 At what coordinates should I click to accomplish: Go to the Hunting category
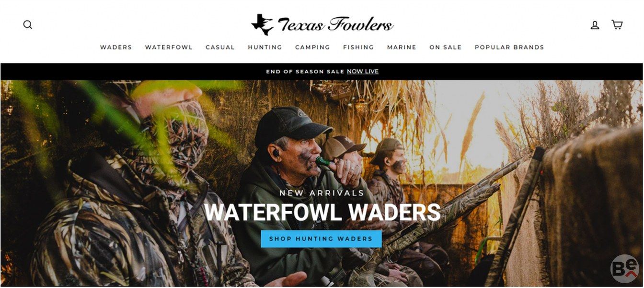point(265,47)
